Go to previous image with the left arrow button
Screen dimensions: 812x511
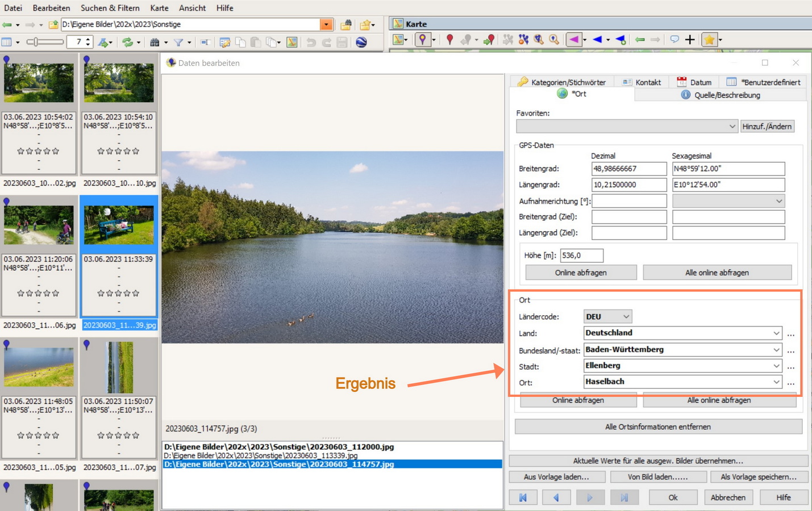(556, 497)
